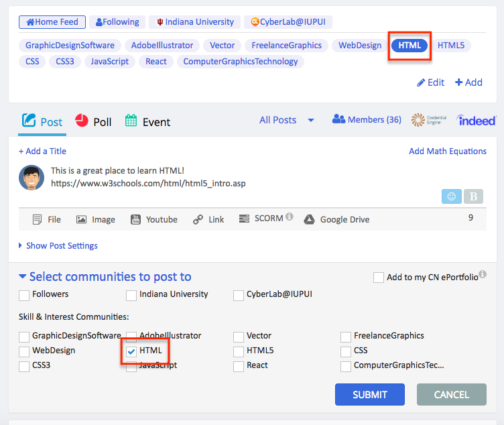Select the CSS community tag pill
The height and width of the screenshot is (425, 504).
pyautogui.click(x=32, y=62)
